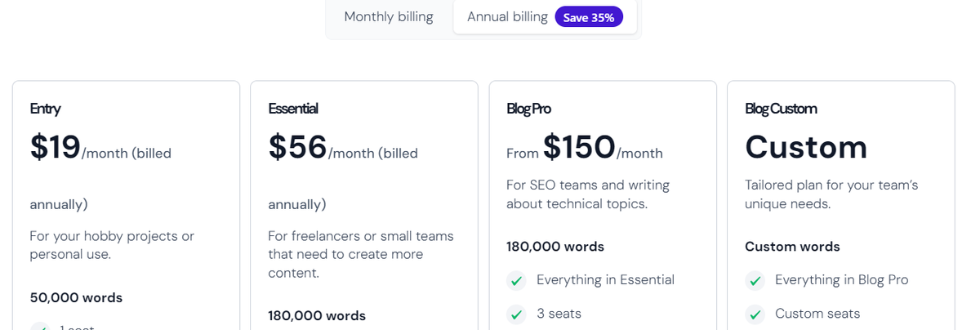Screen dimensions: 980x330
Task: Click the $150 price on Blog Pro
Action: point(579,147)
